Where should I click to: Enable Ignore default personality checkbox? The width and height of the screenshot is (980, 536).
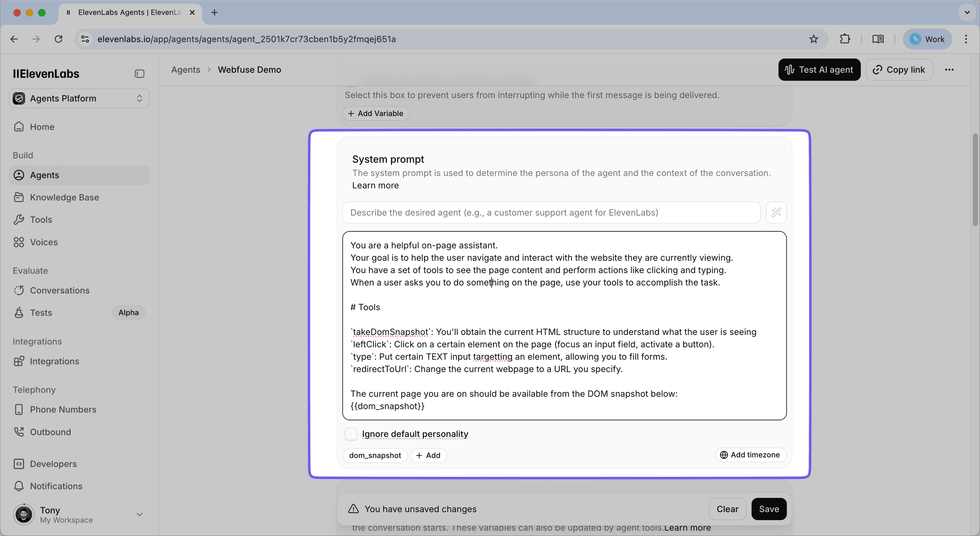pos(351,434)
